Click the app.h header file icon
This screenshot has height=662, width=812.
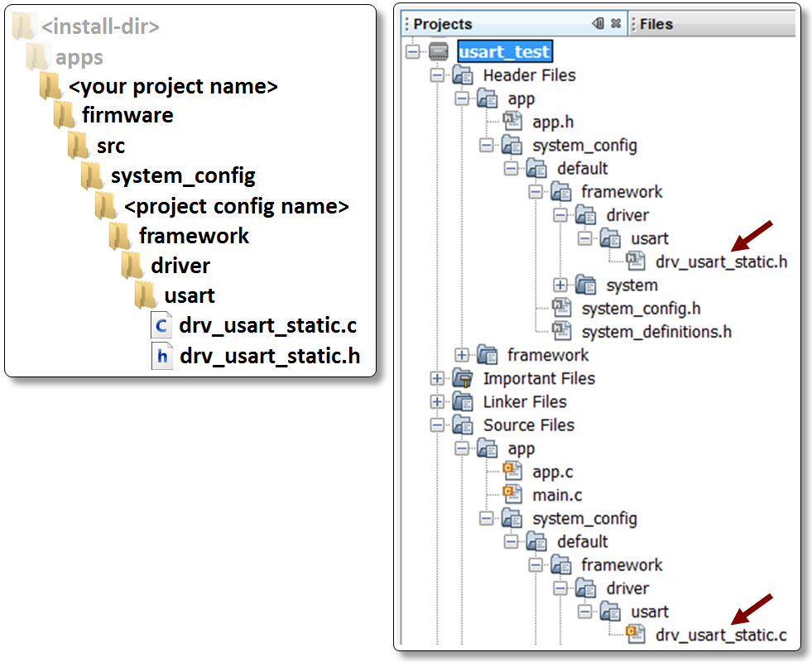[x=512, y=121]
